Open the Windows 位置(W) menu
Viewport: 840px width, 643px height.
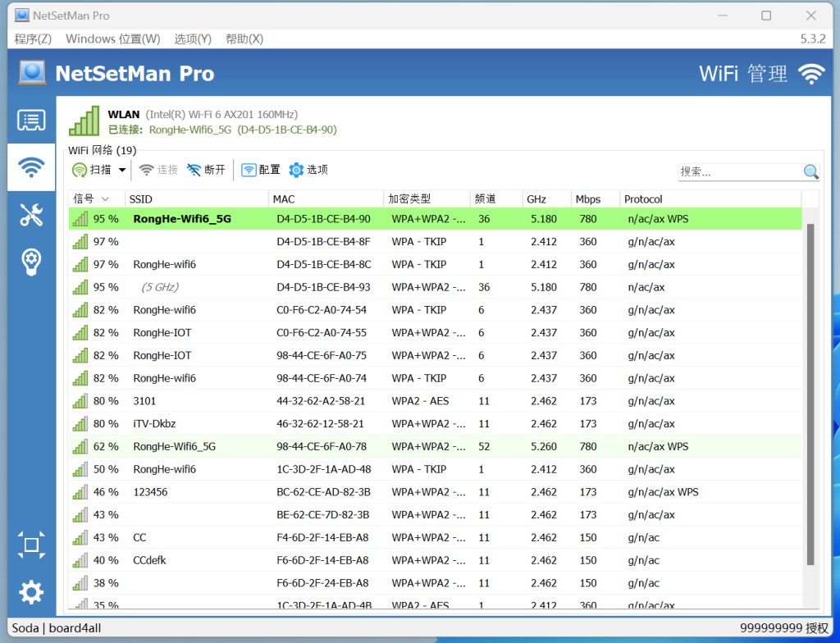112,39
